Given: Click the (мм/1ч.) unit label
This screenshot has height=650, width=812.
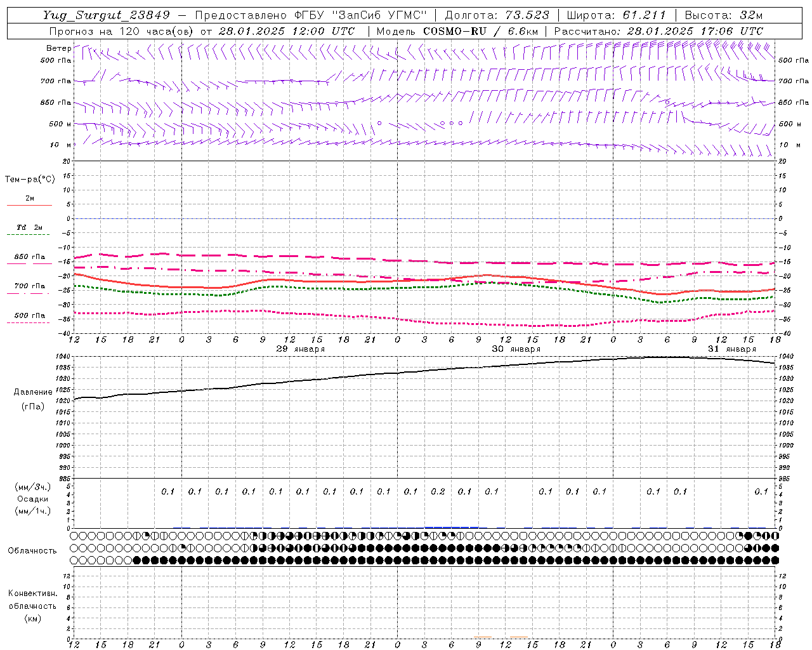Looking at the screenshot, I should point(33,511).
